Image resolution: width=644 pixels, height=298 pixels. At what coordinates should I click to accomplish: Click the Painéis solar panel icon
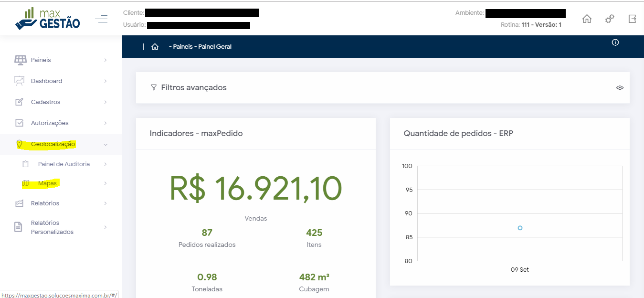20,60
